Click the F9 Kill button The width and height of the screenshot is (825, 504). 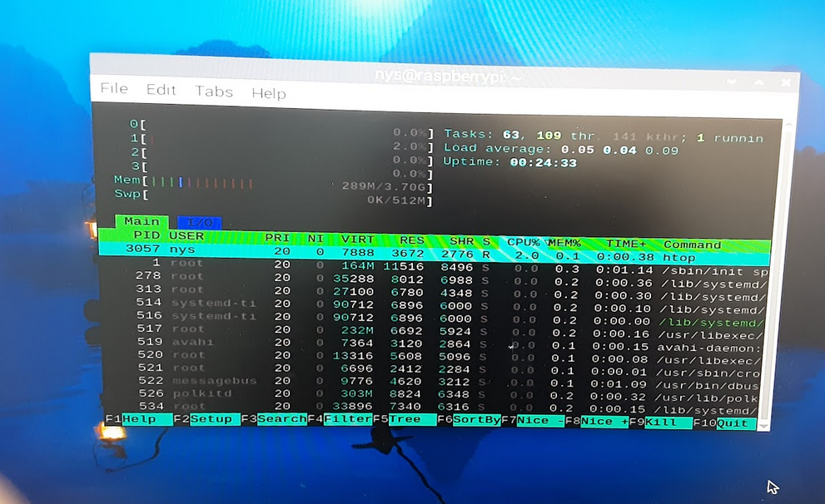coord(660,422)
